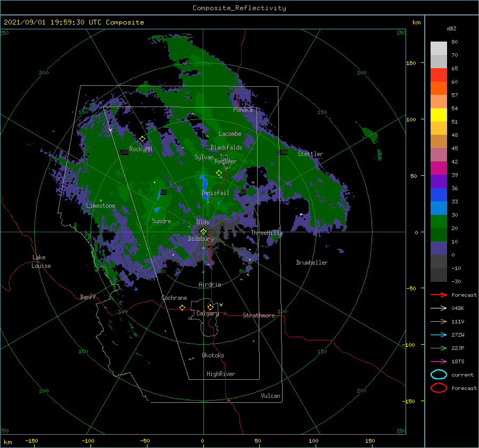Click the yellow diamond marker near RockyMH
The height and width of the screenshot is (448, 479).
pyautogui.click(x=142, y=139)
